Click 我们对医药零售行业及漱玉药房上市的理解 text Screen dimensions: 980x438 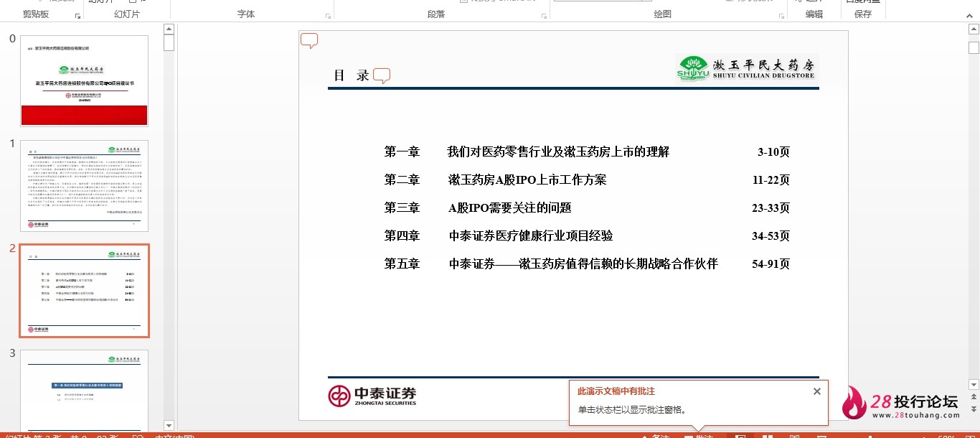point(558,152)
